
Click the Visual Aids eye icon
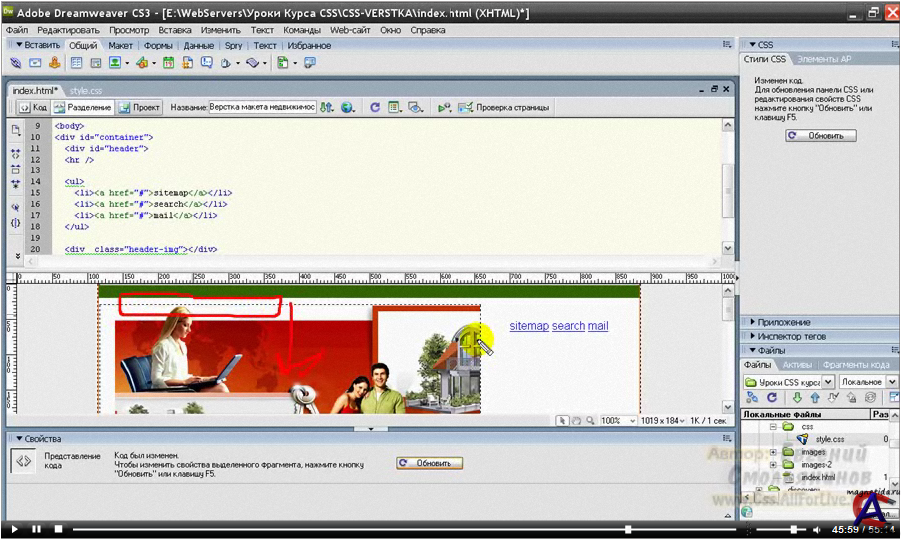click(x=415, y=107)
